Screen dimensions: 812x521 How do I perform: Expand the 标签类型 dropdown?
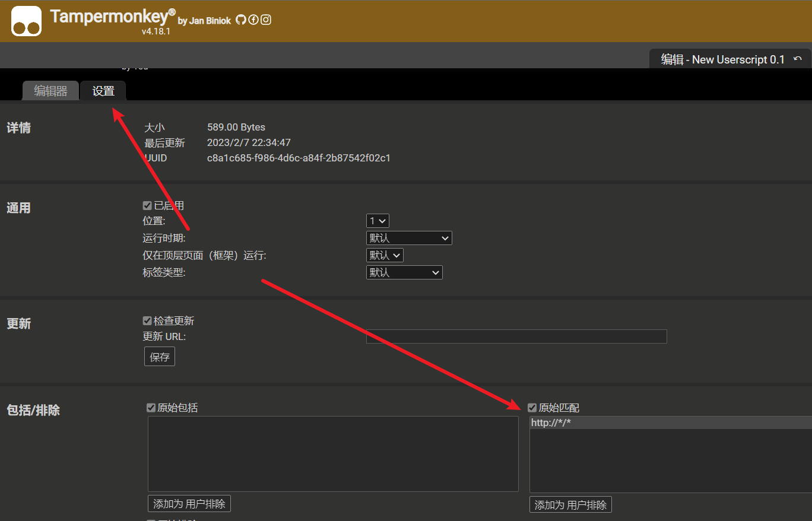point(404,272)
